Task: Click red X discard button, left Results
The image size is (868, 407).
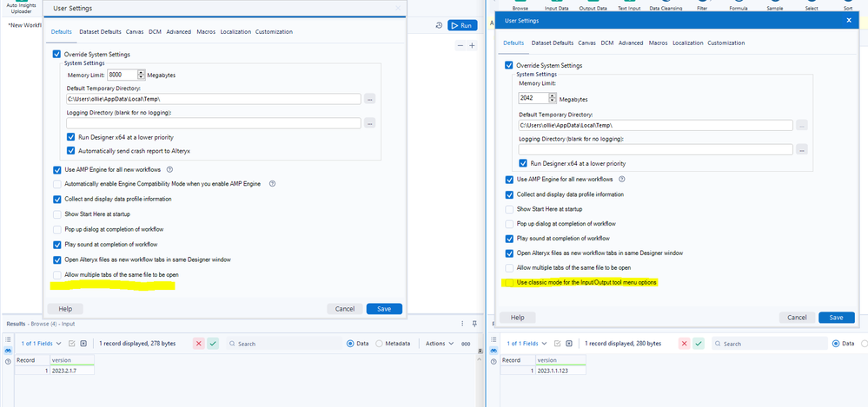Action: (199, 344)
